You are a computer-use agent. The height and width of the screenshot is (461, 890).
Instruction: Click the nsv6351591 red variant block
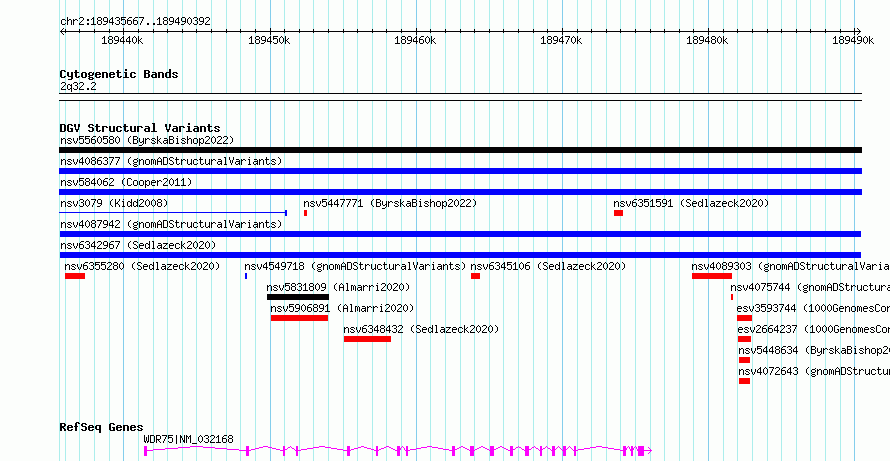[x=618, y=213]
